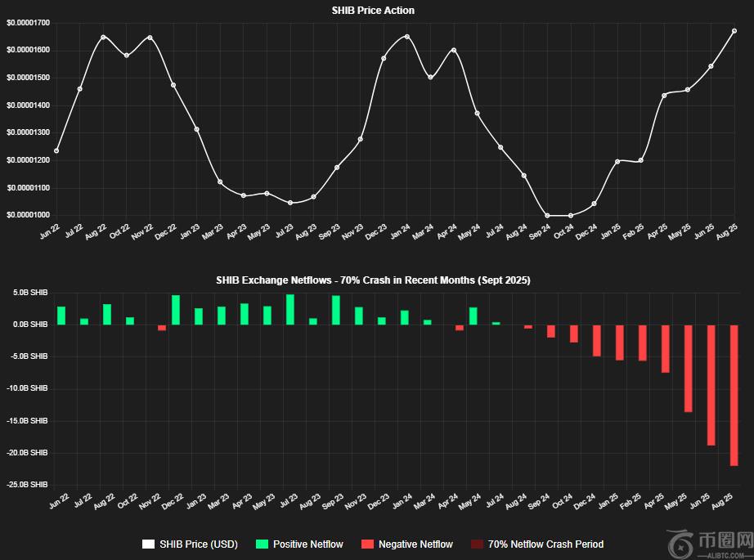The image size is (754, 560).
Task: Select the Dec 22 positive netflow bar
Action: point(176,310)
